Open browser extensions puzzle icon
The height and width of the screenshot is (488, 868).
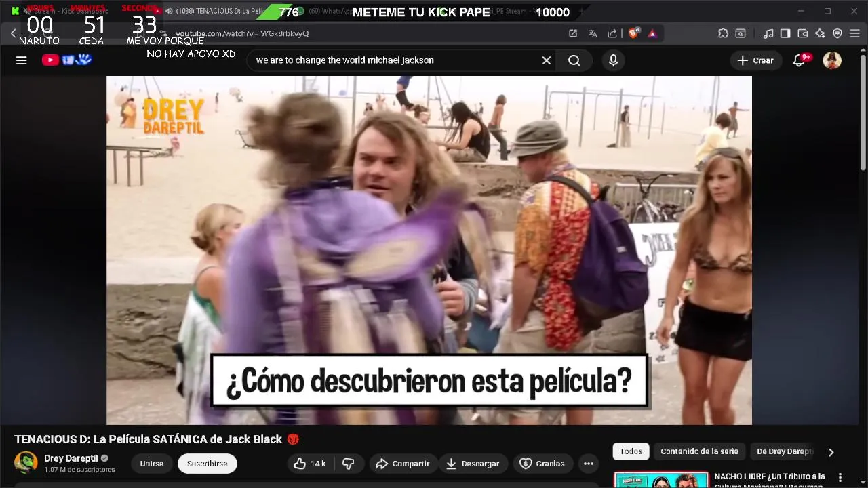tap(724, 33)
